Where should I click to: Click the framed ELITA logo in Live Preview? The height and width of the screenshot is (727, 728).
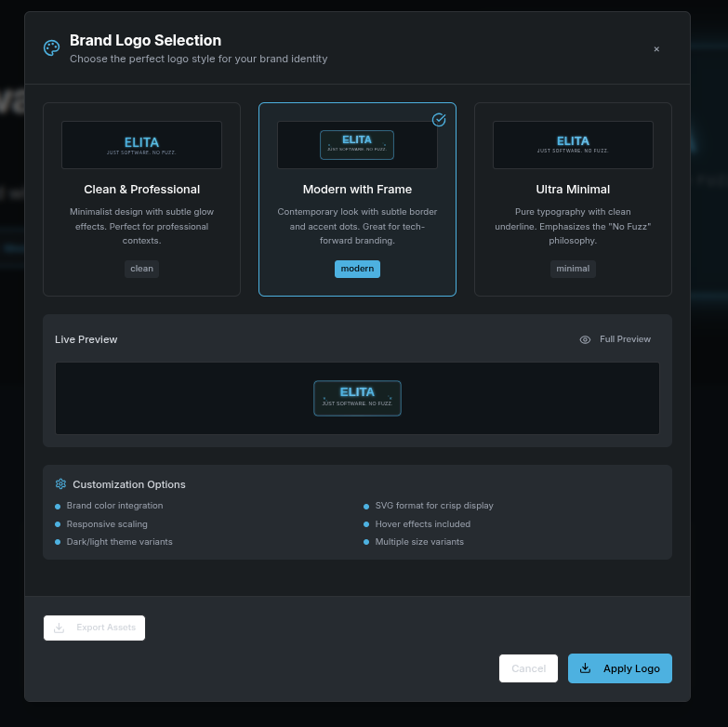(x=357, y=398)
